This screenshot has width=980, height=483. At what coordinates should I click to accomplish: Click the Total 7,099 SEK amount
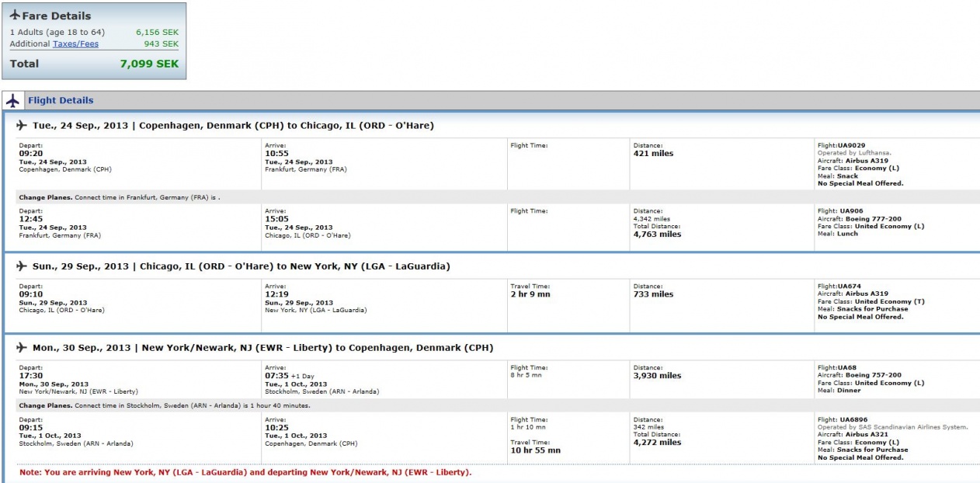[149, 64]
